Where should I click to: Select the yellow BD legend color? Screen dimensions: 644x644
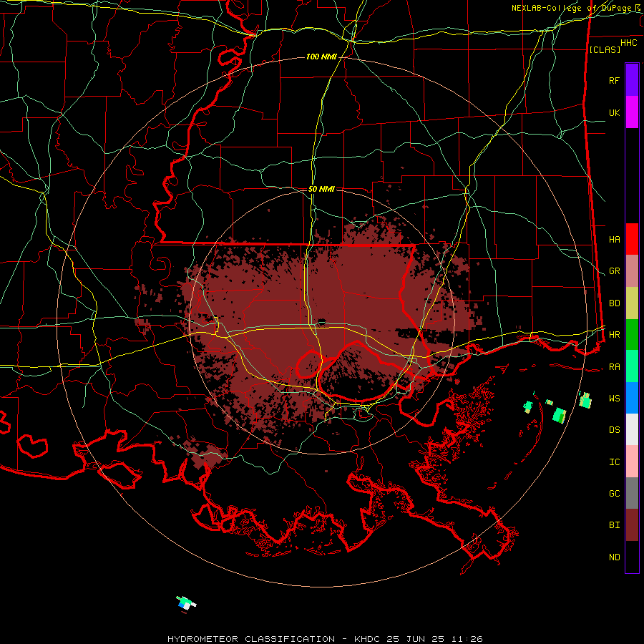point(632,303)
